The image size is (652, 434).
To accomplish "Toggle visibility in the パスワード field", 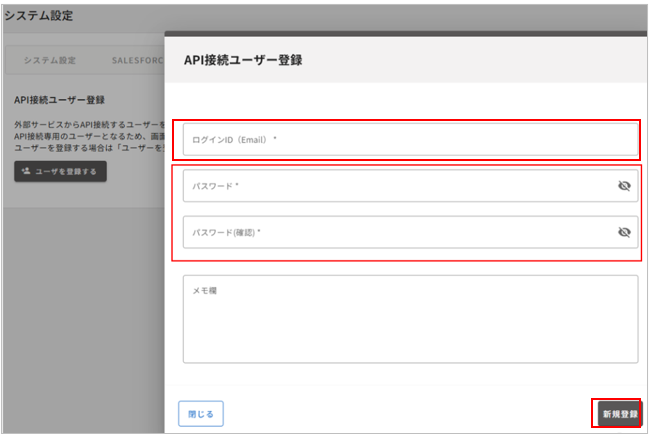I will (624, 186).
